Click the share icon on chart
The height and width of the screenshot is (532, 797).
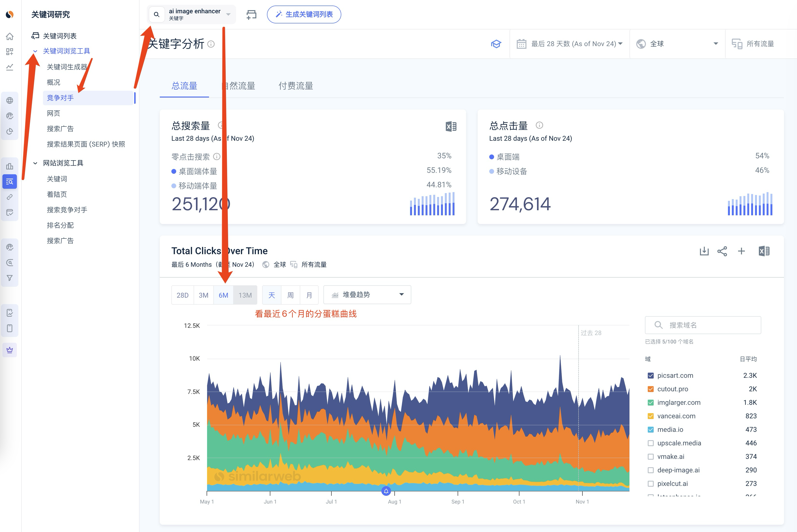click(722, 251)
